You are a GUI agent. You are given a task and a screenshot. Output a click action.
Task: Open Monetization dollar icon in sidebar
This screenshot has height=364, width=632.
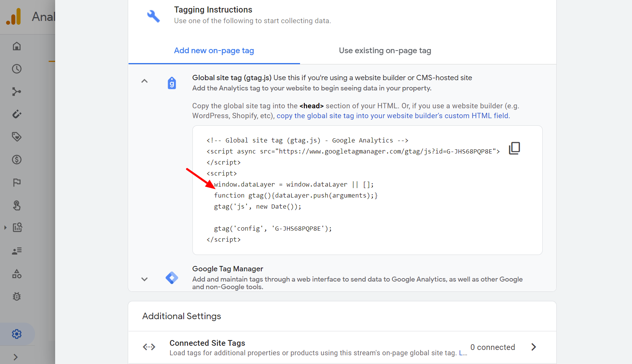tap(17, 160)
